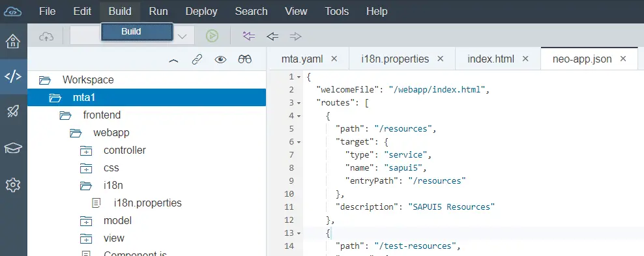
Task: Open the i18n.properties file in tree
Action: pos(147,203)
